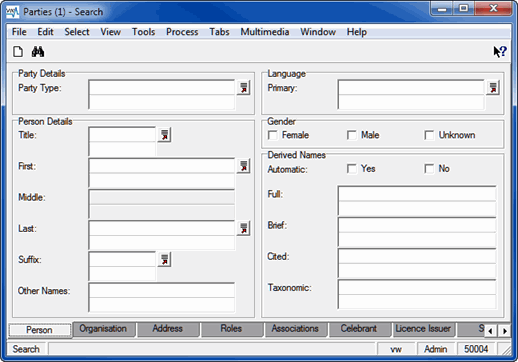Click into the Taxonomic name field
518x362 pixels.
(417, 294)
